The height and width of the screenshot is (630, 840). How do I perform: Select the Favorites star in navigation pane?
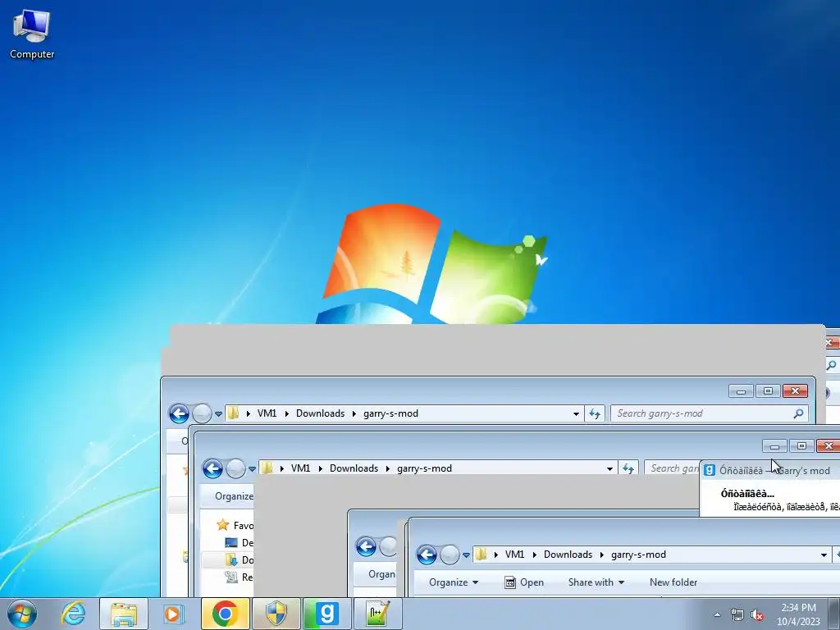pyautogui.click(x=223, y=525)
